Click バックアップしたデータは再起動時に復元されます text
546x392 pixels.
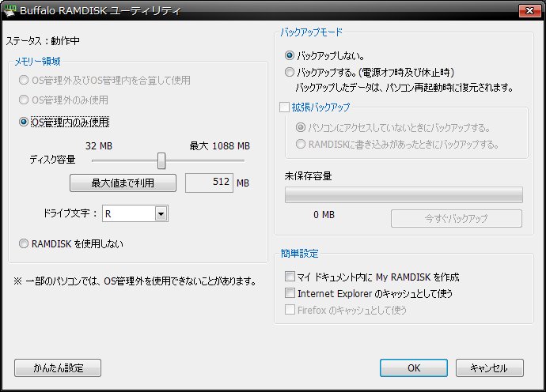404,87
